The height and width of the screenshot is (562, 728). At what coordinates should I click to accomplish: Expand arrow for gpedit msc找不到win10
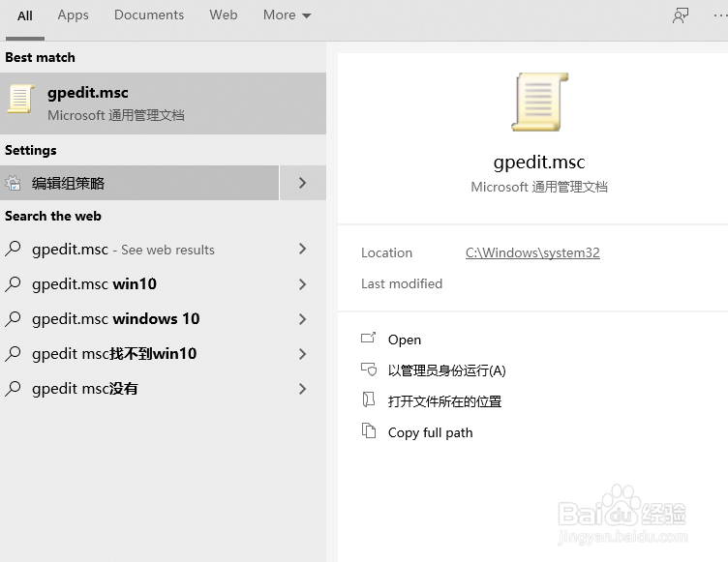(303, 354)
